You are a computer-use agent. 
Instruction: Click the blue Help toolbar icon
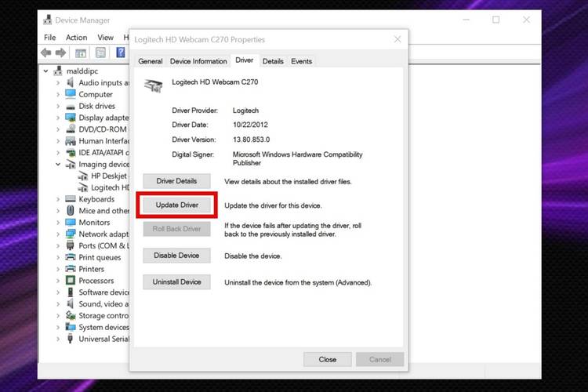[121, 53]
